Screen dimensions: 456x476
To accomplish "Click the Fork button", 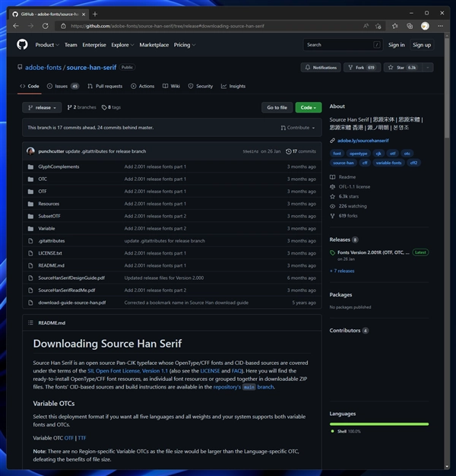I will point(362,68).
